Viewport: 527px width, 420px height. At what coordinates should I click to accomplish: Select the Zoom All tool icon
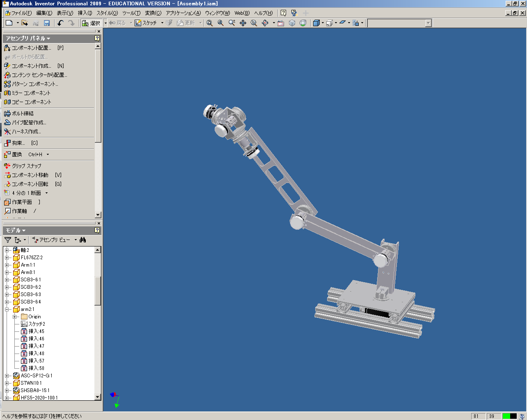[x=210, y=23]
